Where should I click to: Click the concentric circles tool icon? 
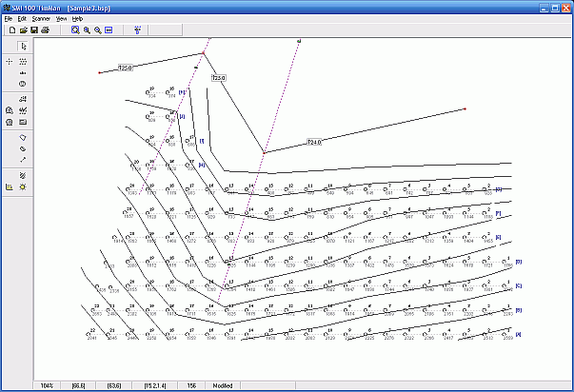[10, 122]
